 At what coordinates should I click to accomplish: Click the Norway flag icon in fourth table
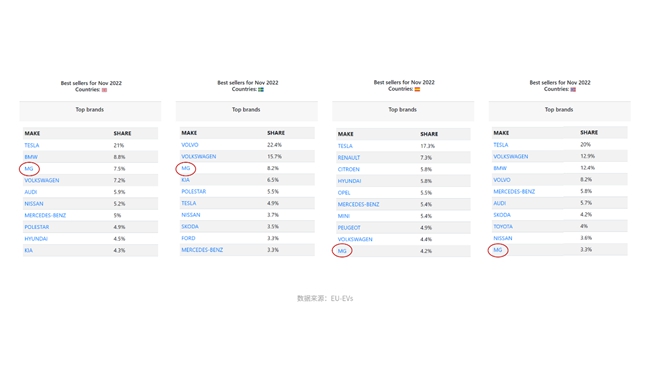coord(573,90)
